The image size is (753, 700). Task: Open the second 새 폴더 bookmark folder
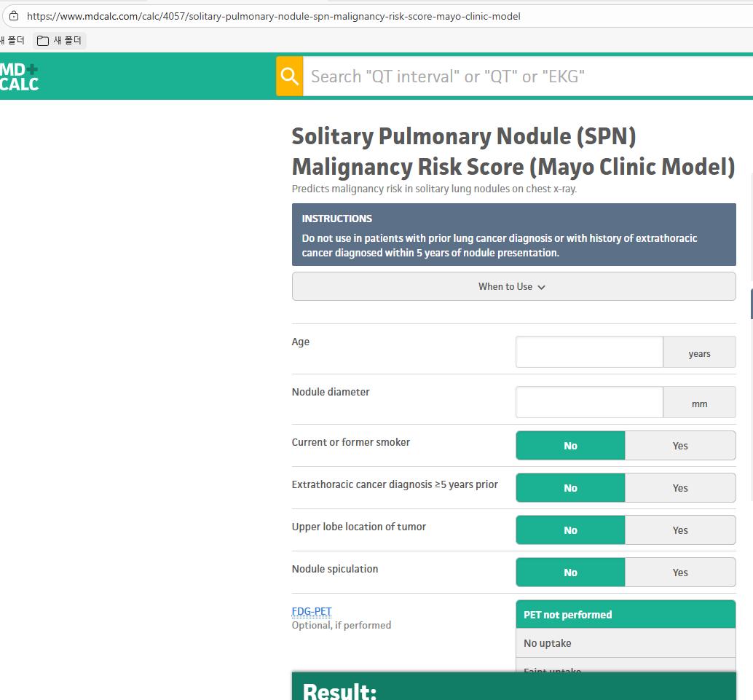60,41
